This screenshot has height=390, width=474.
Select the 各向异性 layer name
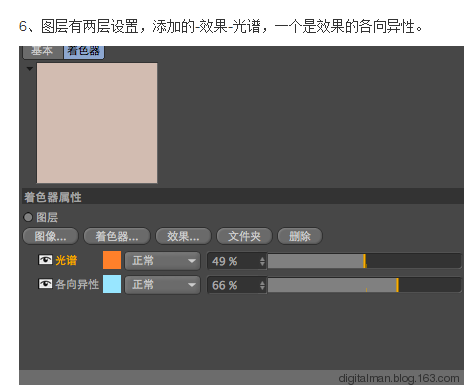(x=77, y=284)
